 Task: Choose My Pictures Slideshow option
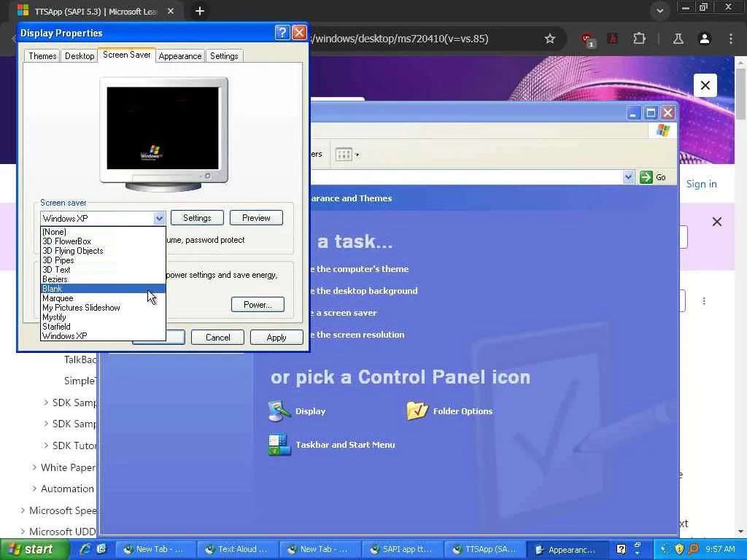103,308
